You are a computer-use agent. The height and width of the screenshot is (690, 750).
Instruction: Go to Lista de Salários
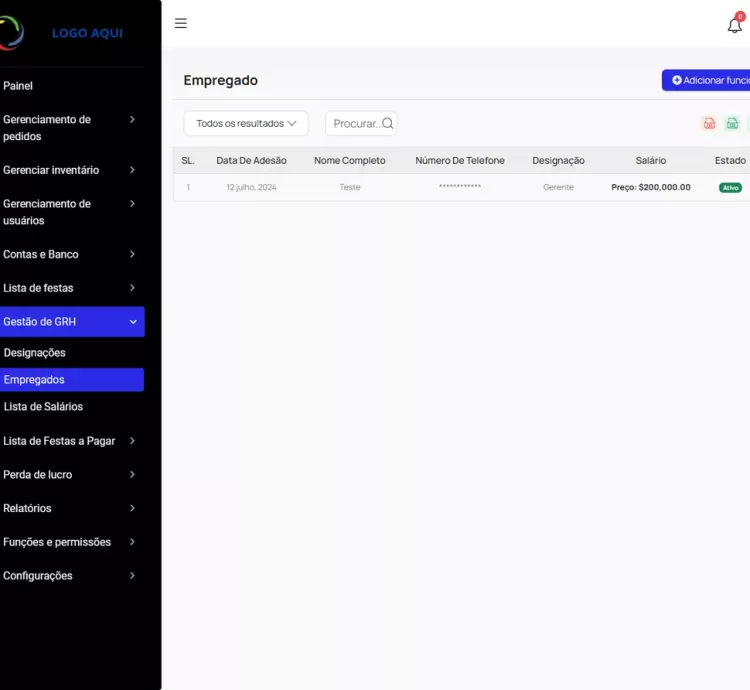[x=43, y=407]
